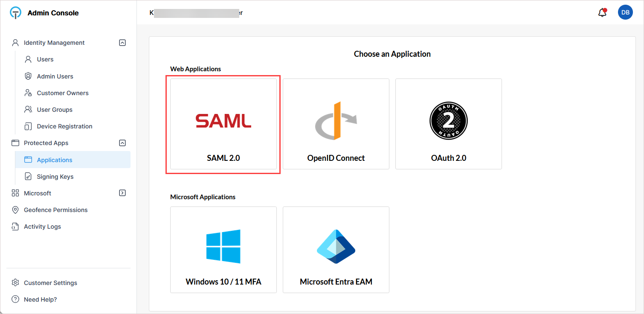Image resolution: width=644 pixels, height=314 pixels.
Task: Navigate to User Groups
Action: click(x=55, y=110)
